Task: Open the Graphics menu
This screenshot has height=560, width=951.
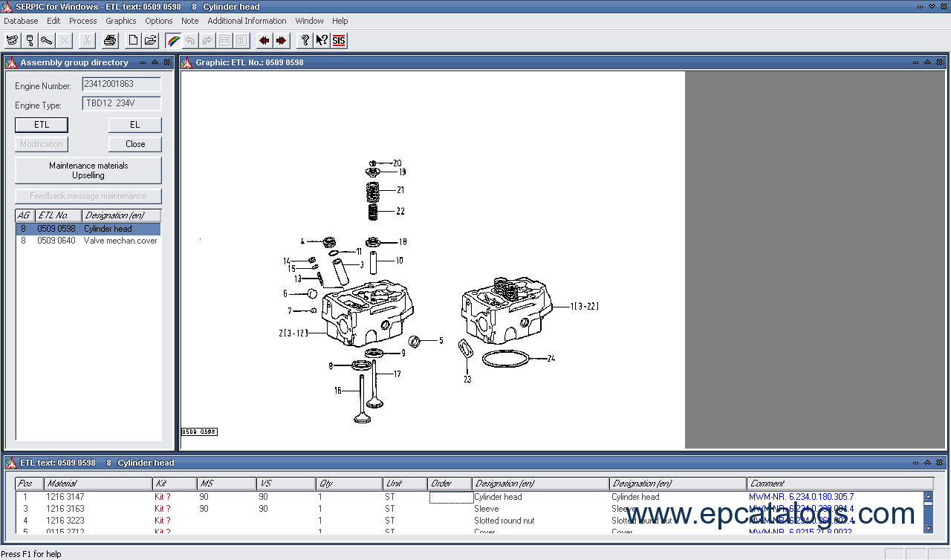Action: pyautogui.click(x=120, y=21)
